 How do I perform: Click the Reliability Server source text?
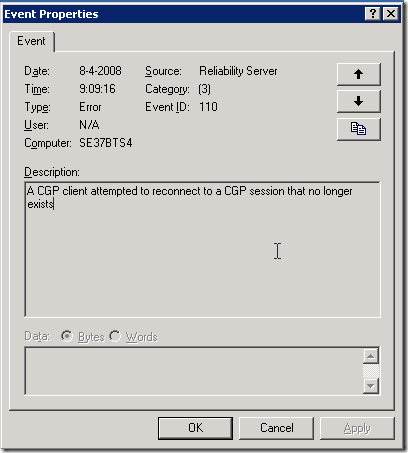(x=238, y=71)
